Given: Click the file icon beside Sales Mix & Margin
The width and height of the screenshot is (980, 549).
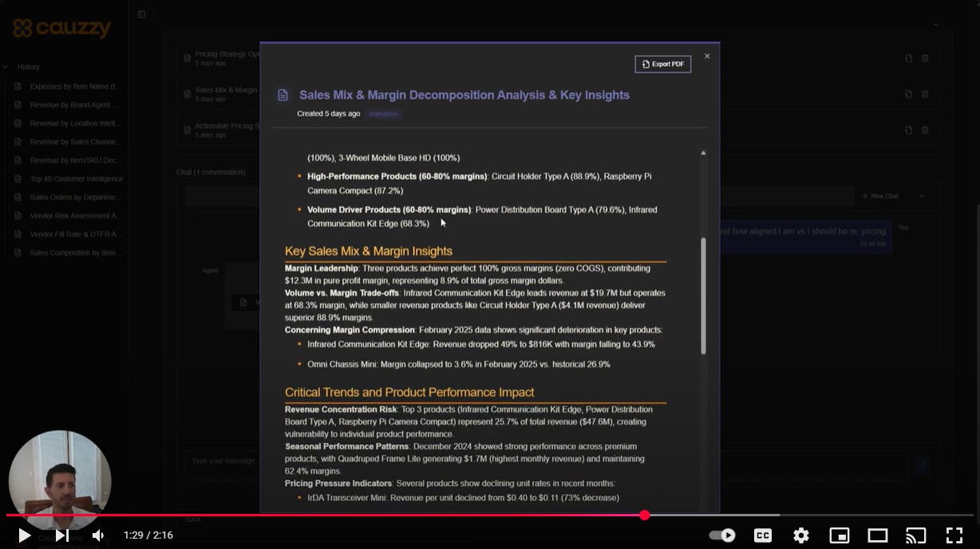Looking at the screenshot, I should [x=188, y=94].
